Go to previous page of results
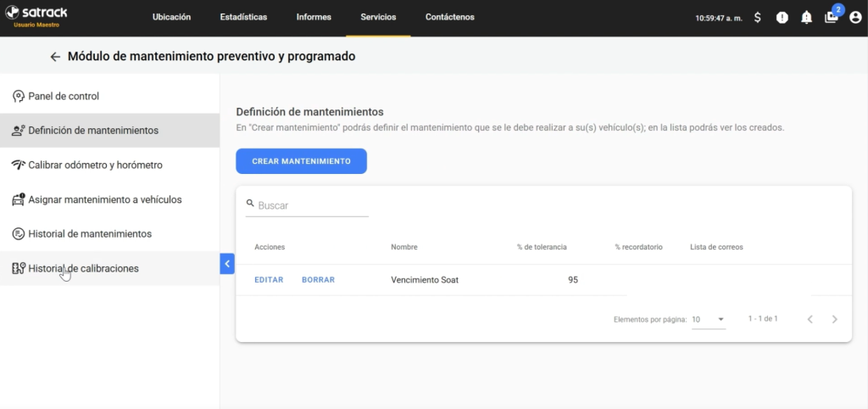 [810, 319]
